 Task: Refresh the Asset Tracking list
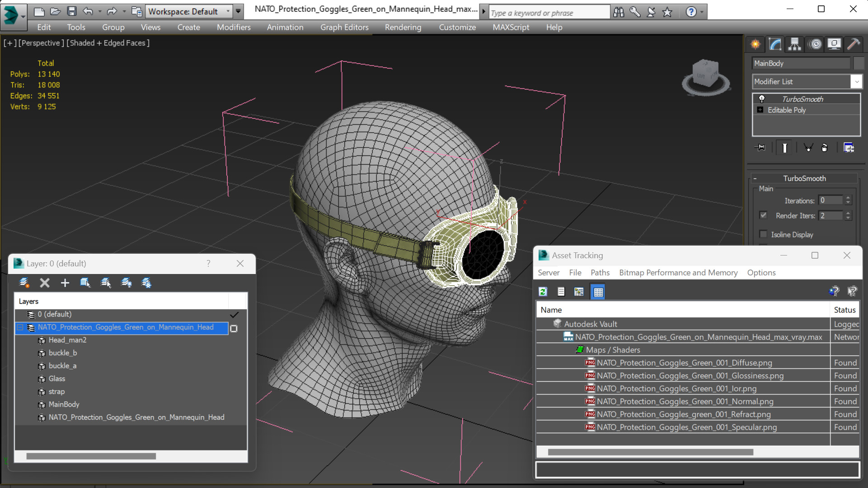(543, 292)
